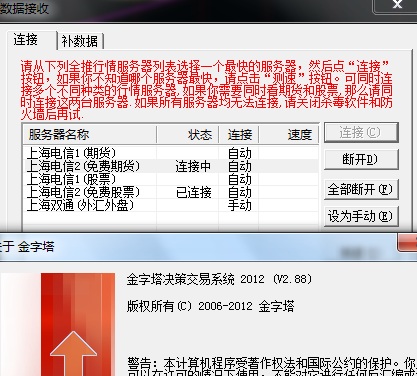
Task: Sort by 服务器名称 column header
Action: click(x=90, y=135)
